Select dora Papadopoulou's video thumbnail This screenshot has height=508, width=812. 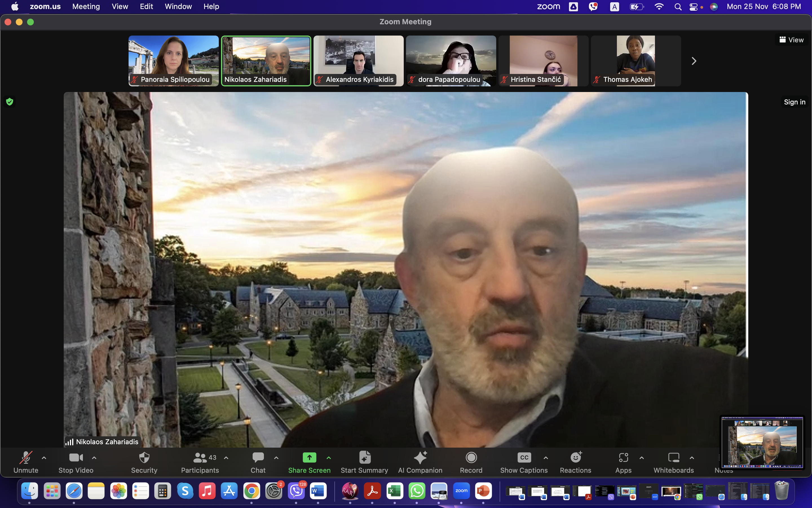(x=451, y=61)
